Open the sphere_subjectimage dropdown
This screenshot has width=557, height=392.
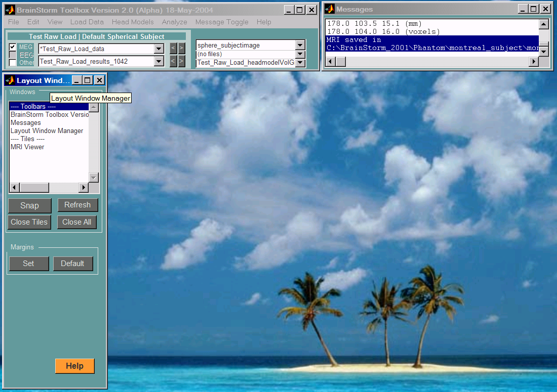[300, 46]
